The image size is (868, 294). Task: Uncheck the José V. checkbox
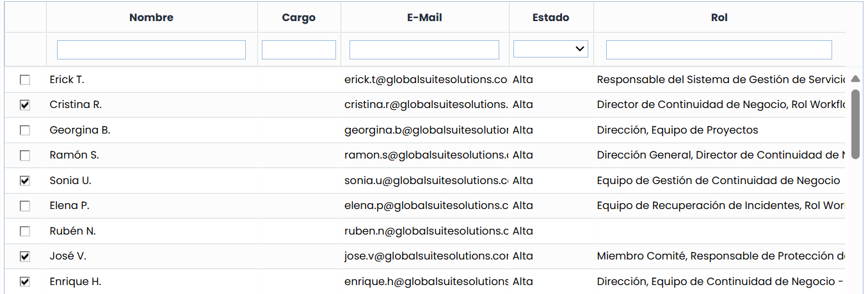[25, 256]
